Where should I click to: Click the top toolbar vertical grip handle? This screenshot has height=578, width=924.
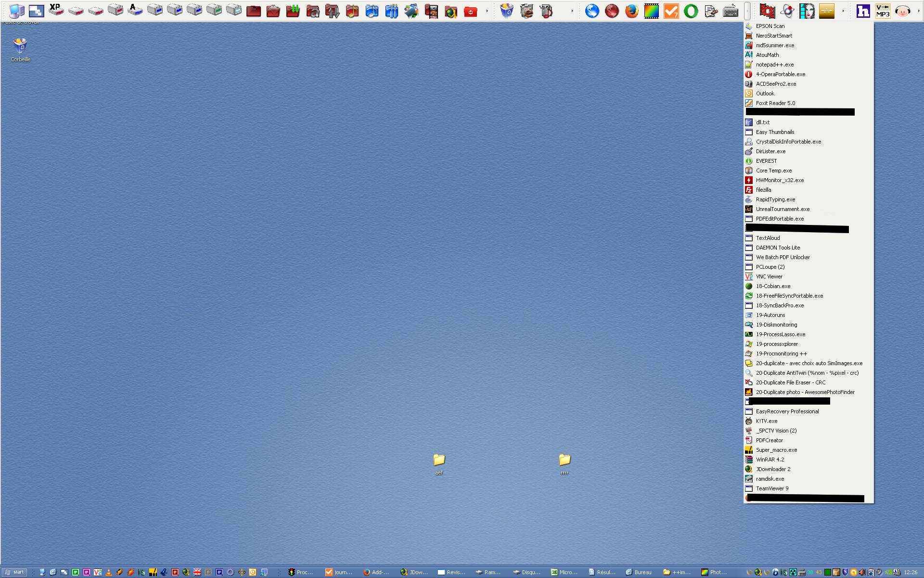pyautogui.click(x=747, y=11)
